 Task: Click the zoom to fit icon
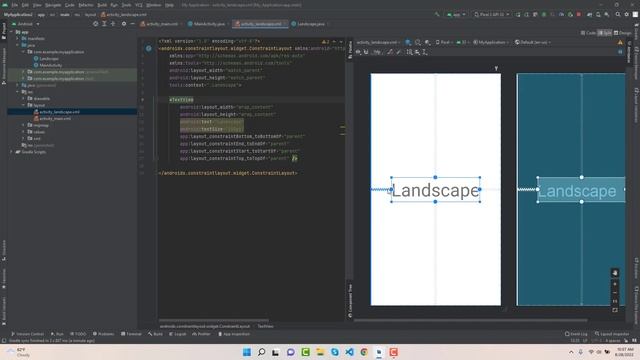click(x=615, y=310)
